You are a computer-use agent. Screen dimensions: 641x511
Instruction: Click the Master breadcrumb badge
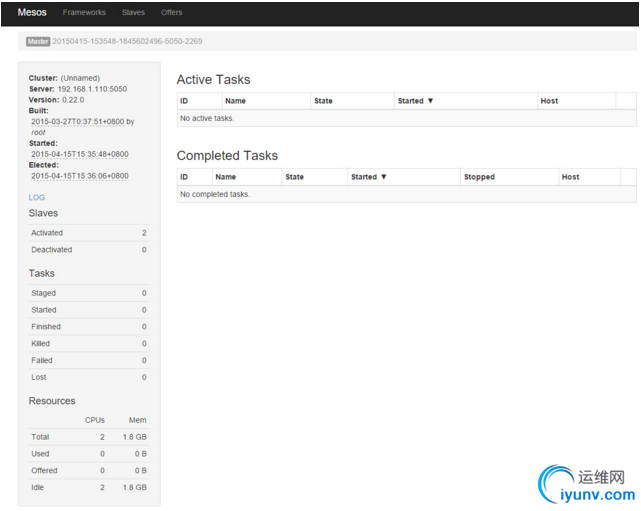38,41
